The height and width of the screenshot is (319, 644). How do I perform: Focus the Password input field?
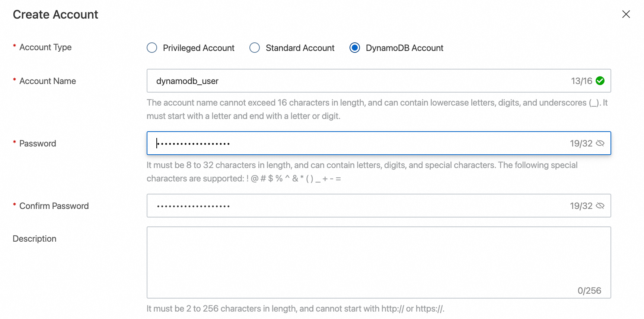click(357, 143)
